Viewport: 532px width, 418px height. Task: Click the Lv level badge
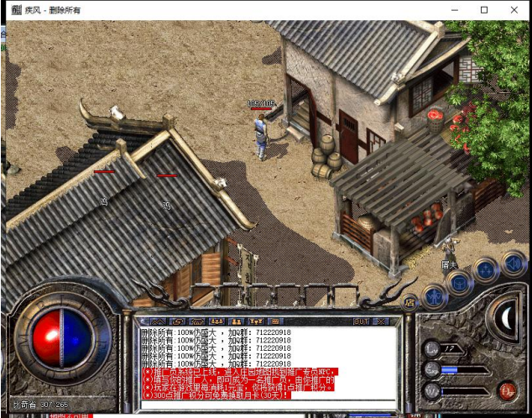[x=431, y=348]
